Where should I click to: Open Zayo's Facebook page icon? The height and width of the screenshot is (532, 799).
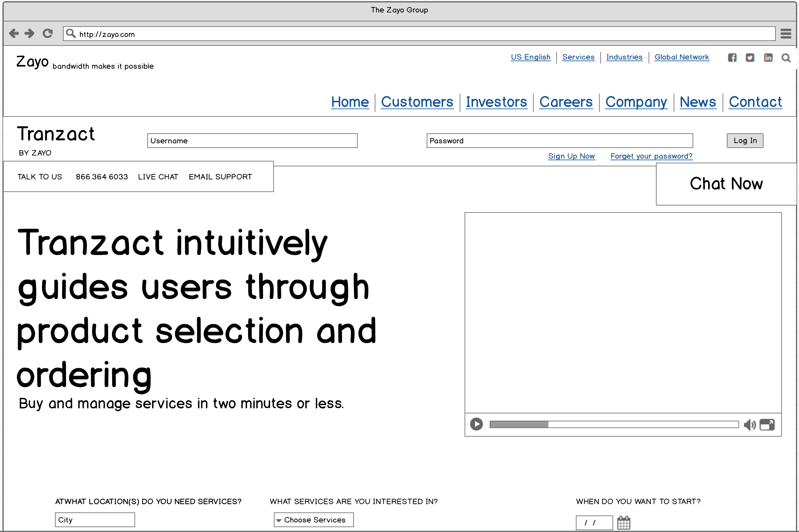732,58
